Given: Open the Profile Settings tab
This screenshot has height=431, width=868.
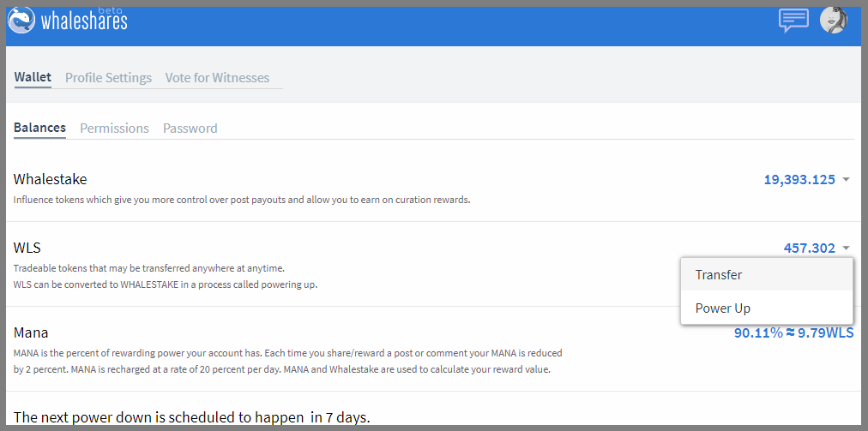Looking at the screenshot, I should 108,77.
